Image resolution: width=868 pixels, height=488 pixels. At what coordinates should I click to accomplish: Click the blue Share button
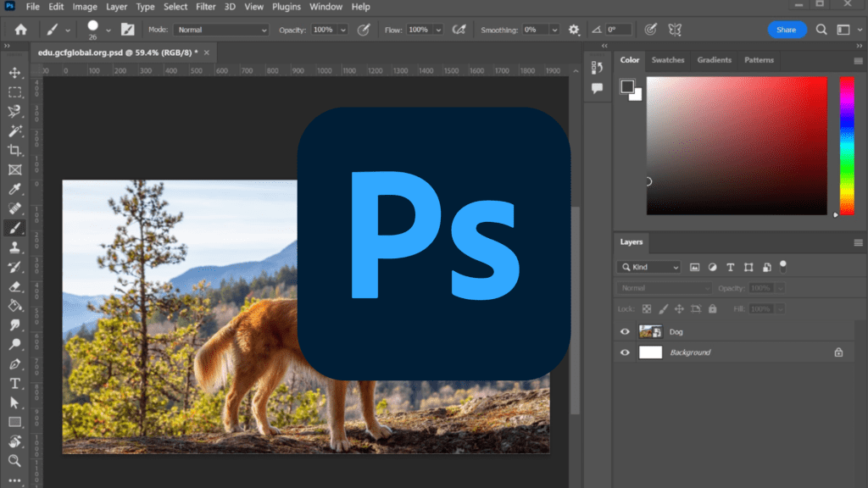click(x=786, y=30)
